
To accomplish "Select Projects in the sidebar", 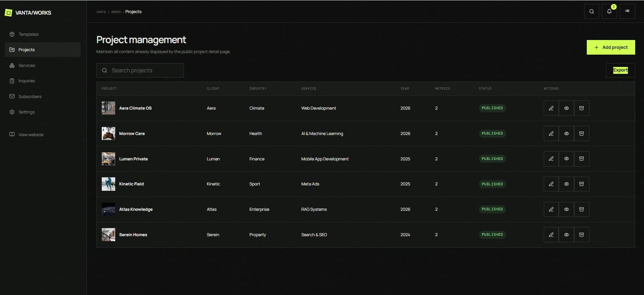I will (x=43, y=50).
